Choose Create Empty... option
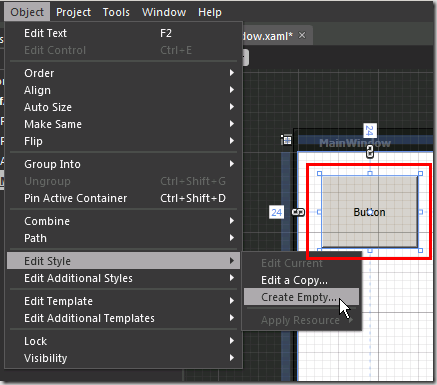437x385 pixels. tap(302, 297)
